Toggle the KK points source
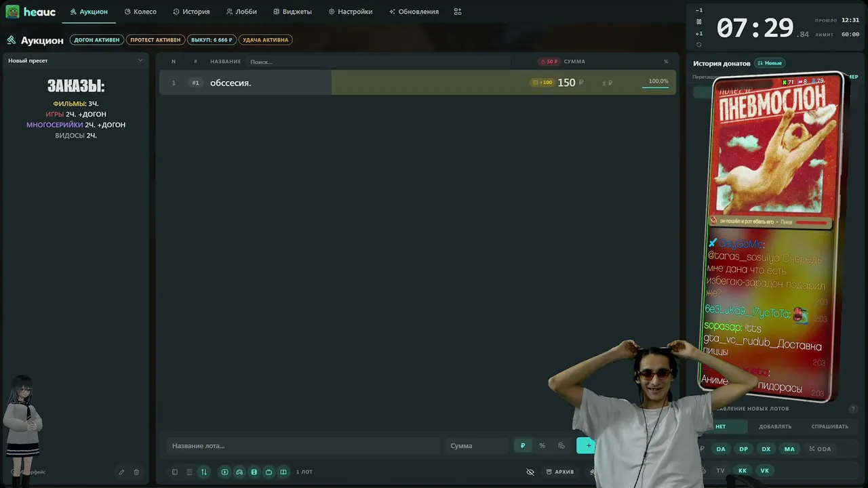The height and width of the screenshot is (488, 868). (x=743, y=470)
